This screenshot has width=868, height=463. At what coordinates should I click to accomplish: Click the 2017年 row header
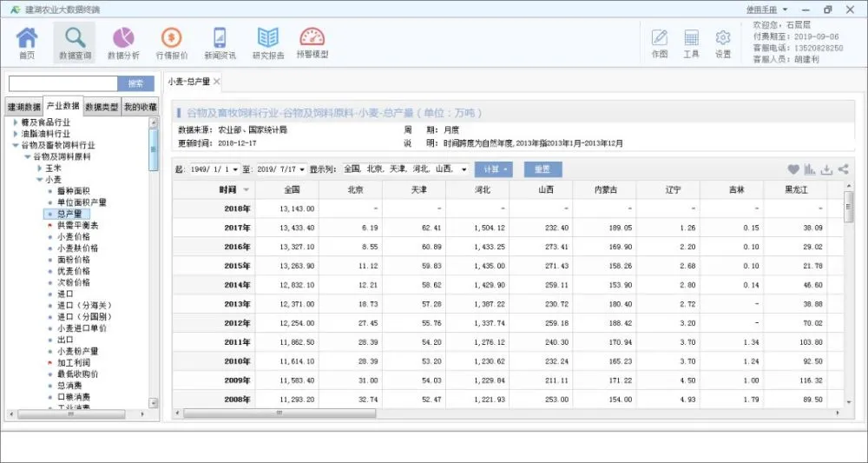pyautogui.click(x=214, y=228)
